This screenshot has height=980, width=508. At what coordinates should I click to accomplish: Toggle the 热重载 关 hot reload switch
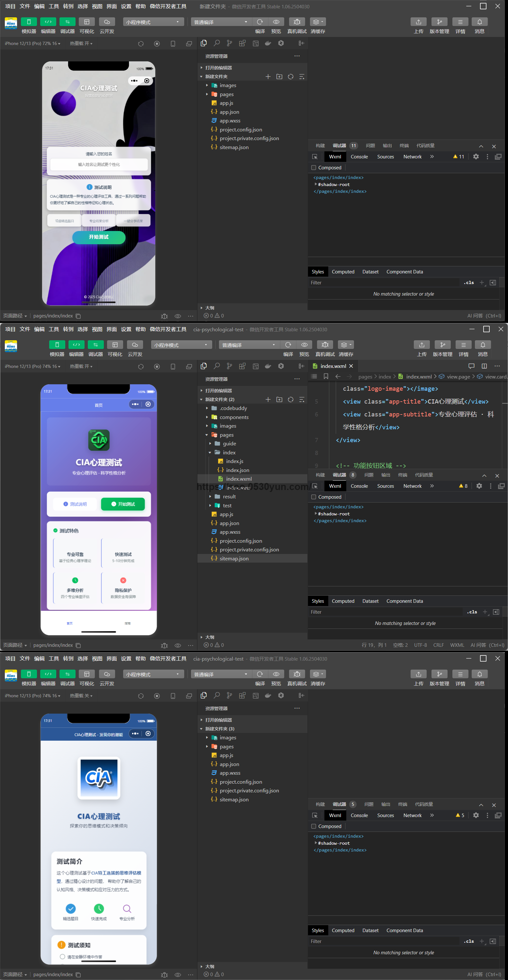[x=81, y=696]
